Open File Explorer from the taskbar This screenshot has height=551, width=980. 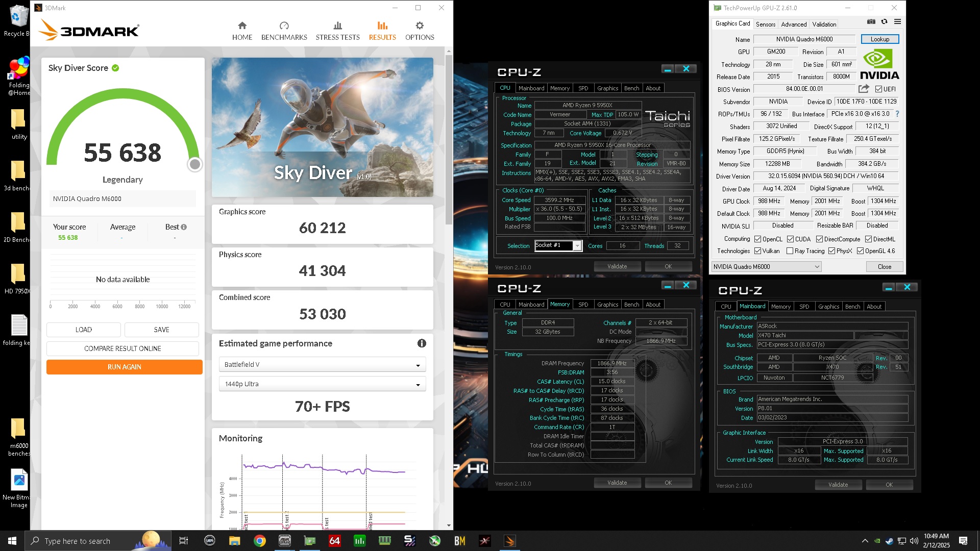[234, 541]
